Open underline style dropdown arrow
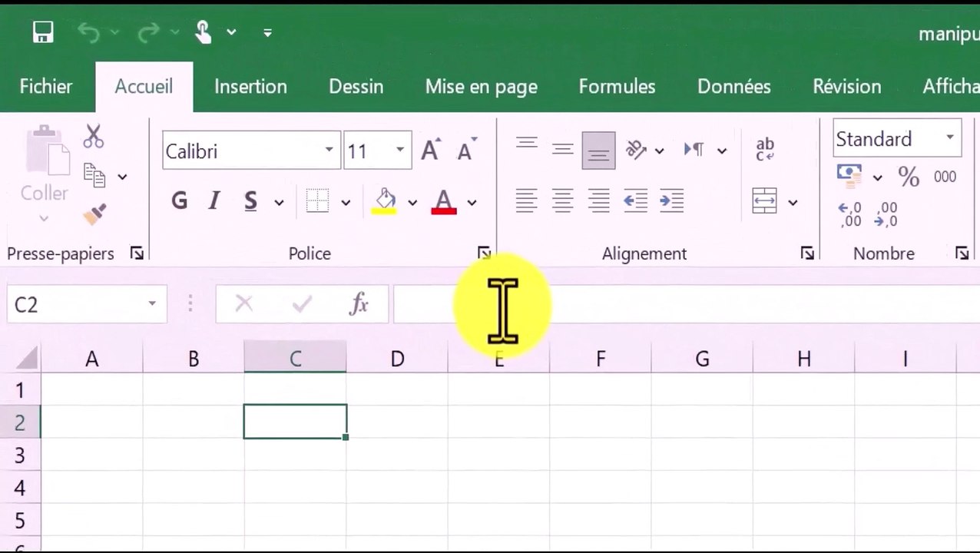The height and width of the screenshot is (553, 980). click(279, 203)
